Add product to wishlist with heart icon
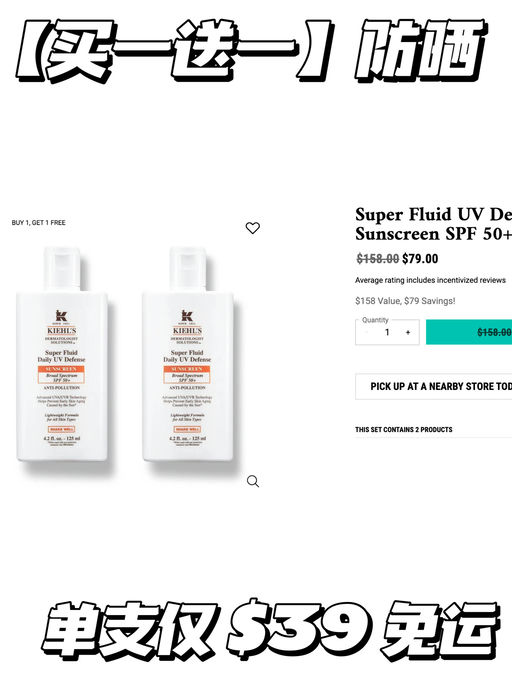 click(x=253, y=227)
